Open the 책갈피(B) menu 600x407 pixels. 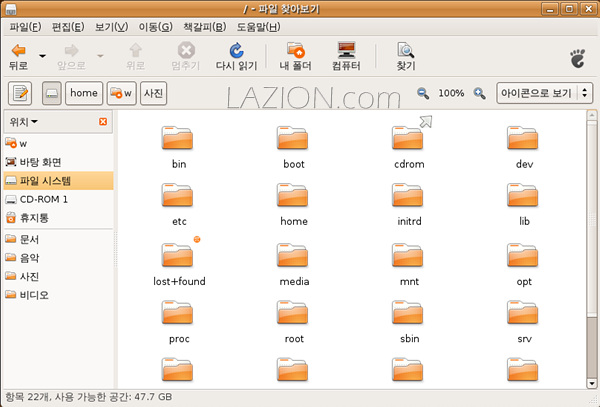[x=205, y=27]
